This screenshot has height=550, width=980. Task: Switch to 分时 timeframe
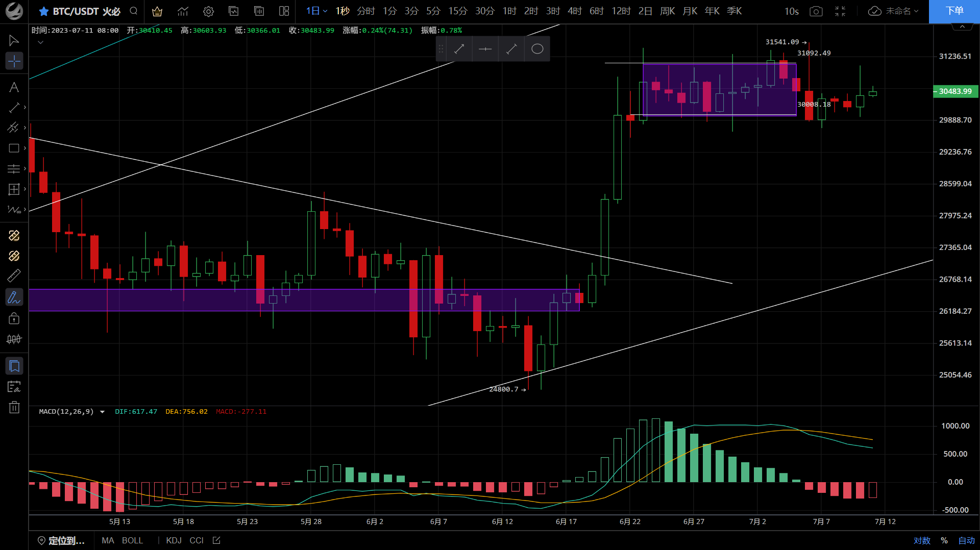pyautogui.click(x=366, y=11)
